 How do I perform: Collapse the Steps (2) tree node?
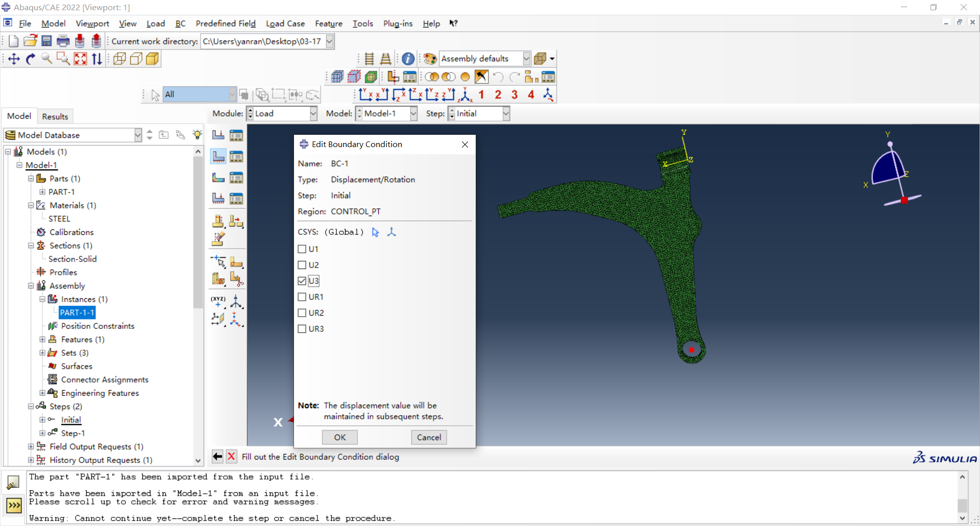click(31, 407)
